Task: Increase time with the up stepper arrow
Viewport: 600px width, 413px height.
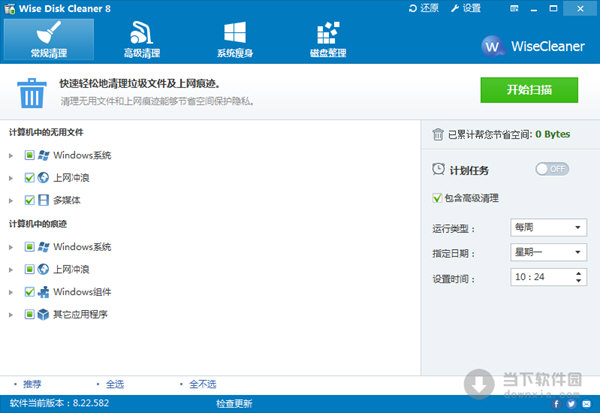Action: click(579, 273)
